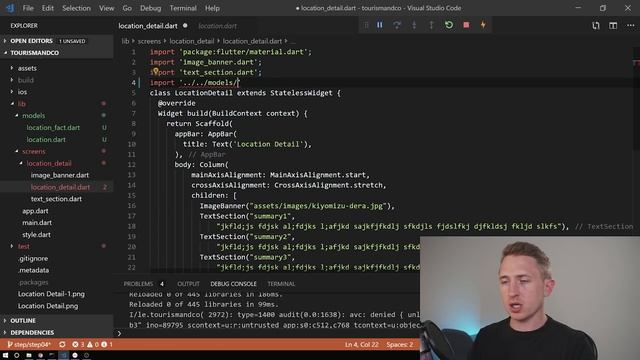Screen dimensions: 640x360
Task: Open location_fact.dart in explorer
Action: click(53, 127)
